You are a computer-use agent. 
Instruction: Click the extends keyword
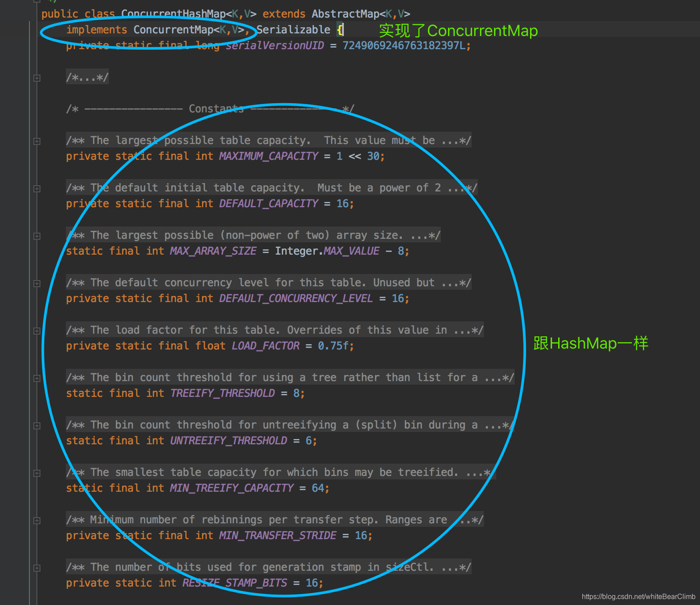(x=284, y=14)
